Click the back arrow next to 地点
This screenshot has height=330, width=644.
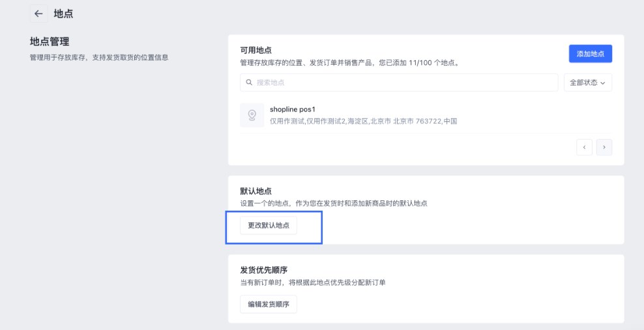pos(38,14)
